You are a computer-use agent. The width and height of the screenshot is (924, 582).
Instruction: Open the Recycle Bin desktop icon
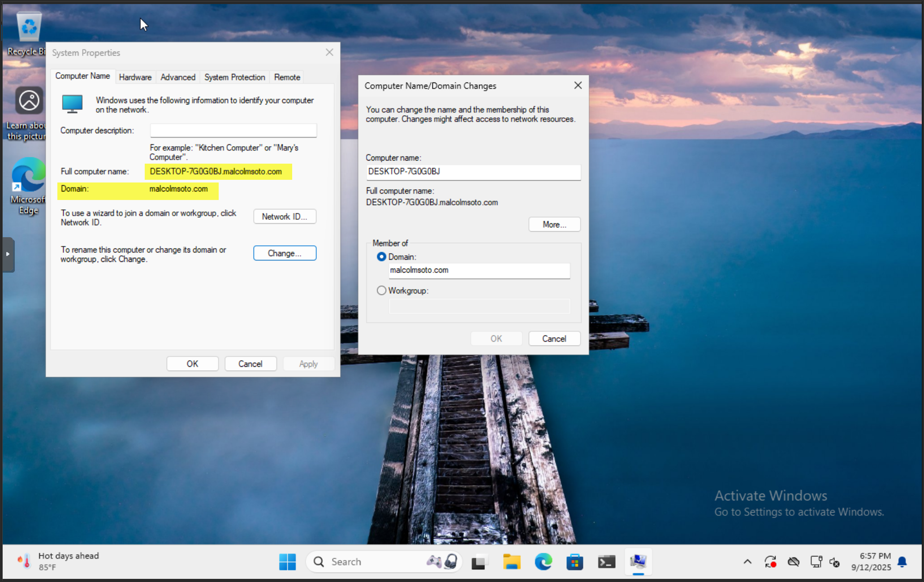[x=29, y=28]
